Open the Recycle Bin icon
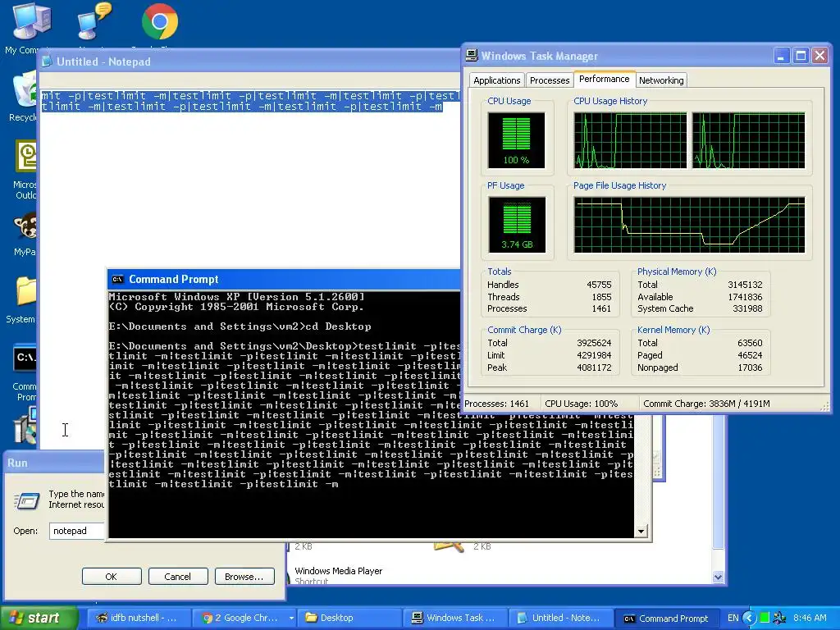Viewport: 840px width, 630px height. tap(24, 90)
